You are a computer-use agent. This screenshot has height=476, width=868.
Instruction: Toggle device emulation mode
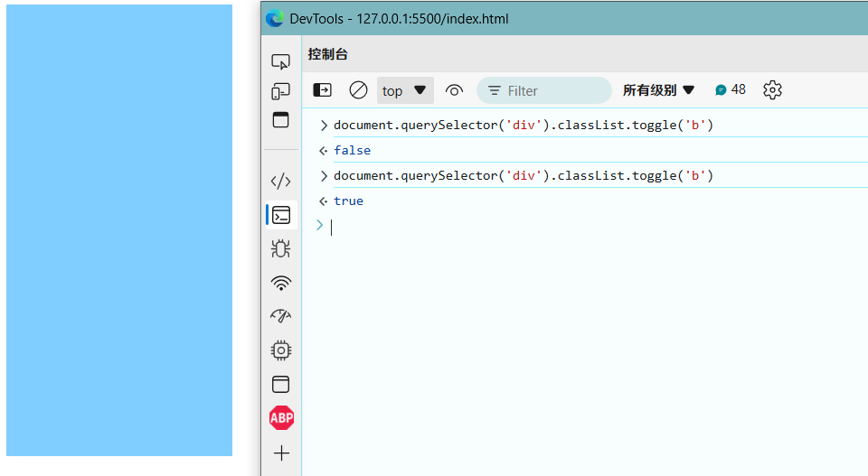click(x=281, y=91)
